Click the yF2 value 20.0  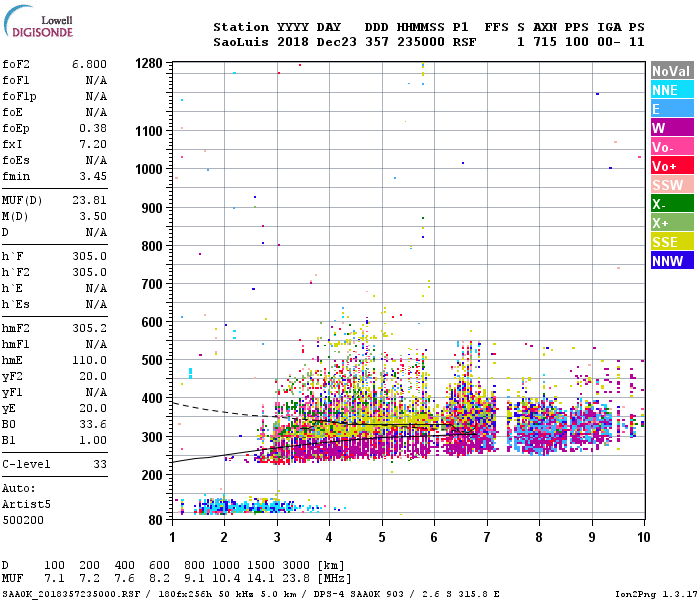click(93, 377)
